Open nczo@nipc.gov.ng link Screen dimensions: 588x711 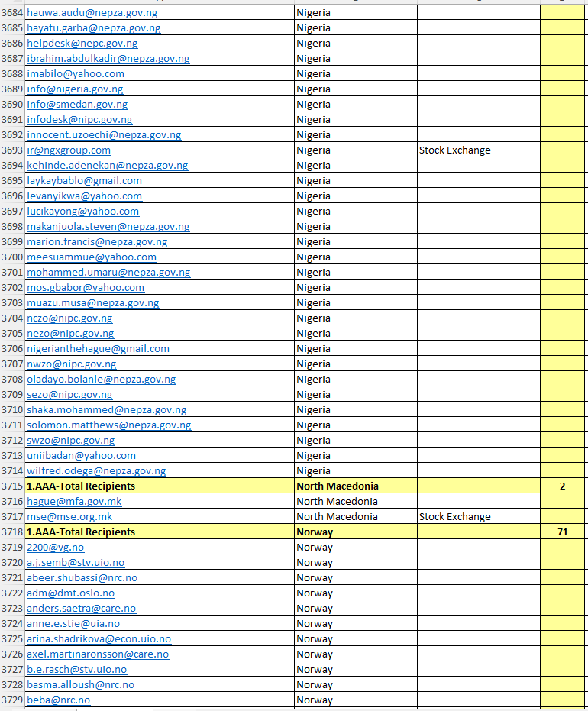click(x=69, y=318)
